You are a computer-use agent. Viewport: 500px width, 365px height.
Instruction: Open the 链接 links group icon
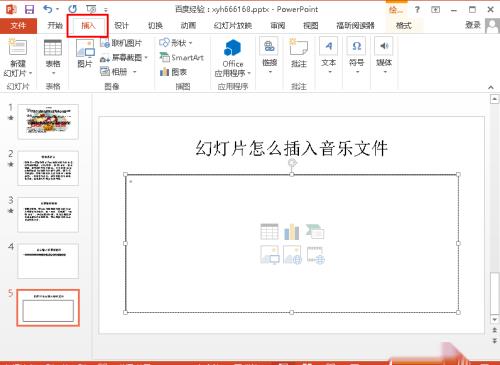269,47
